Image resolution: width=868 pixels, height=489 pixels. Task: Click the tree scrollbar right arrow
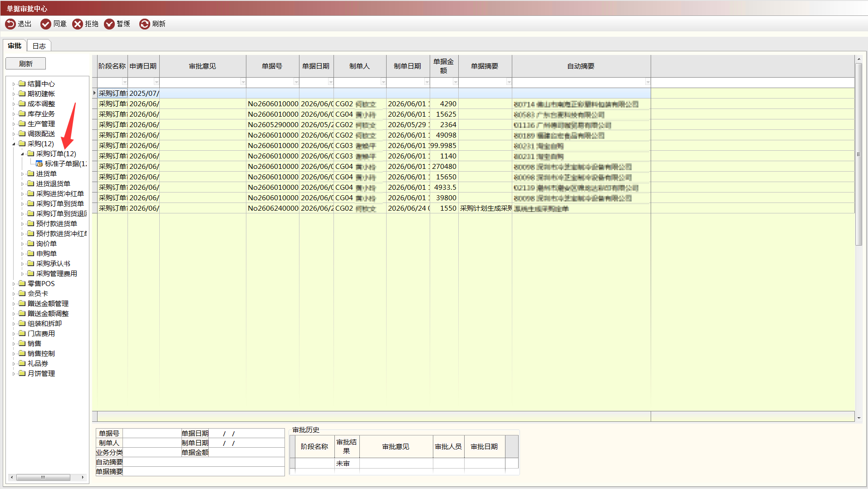[83, 477]
